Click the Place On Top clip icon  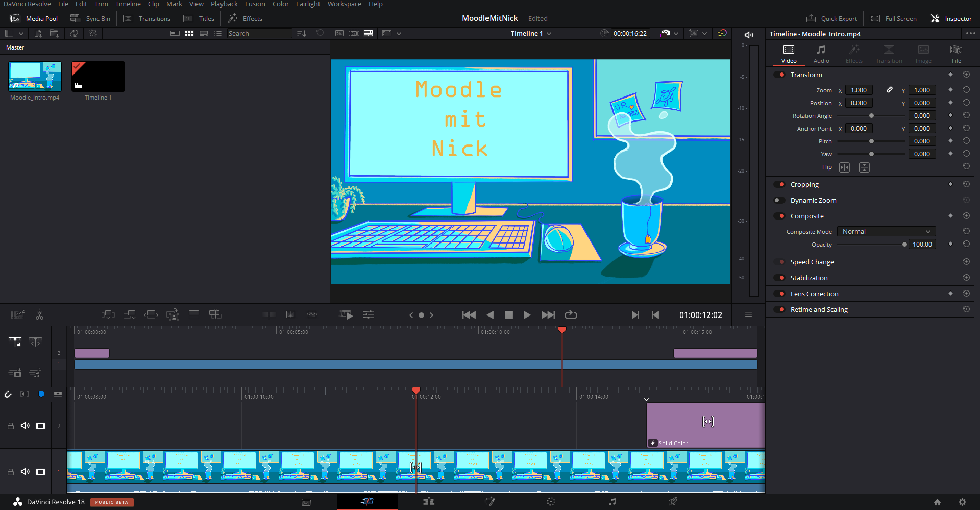[x=194, y=314]
